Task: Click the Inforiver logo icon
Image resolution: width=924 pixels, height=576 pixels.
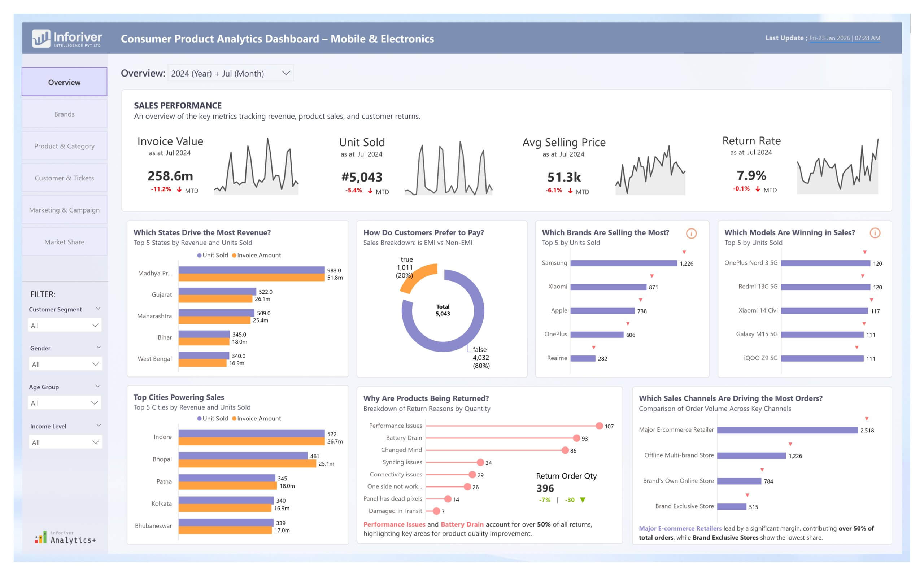Action: (41, 39)
